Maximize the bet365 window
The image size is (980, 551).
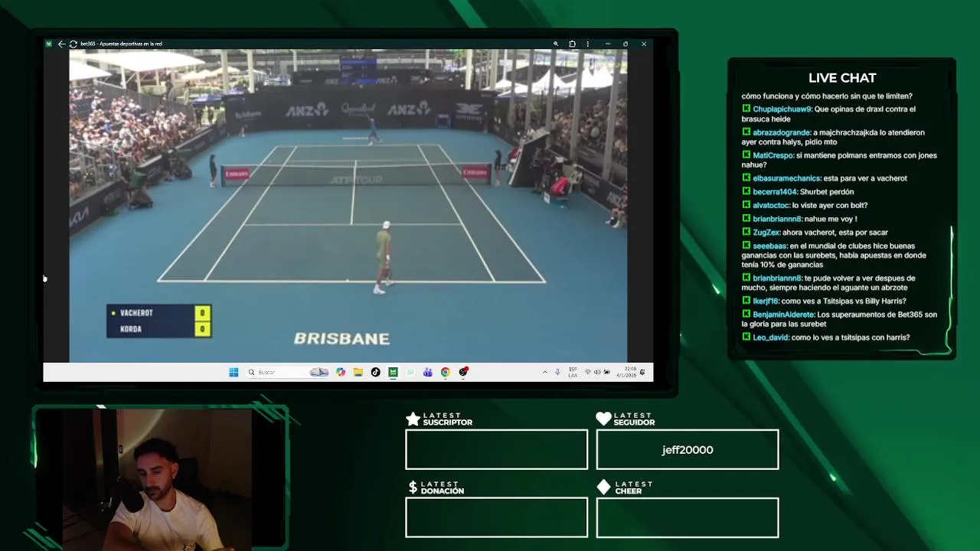pos(626,44)
